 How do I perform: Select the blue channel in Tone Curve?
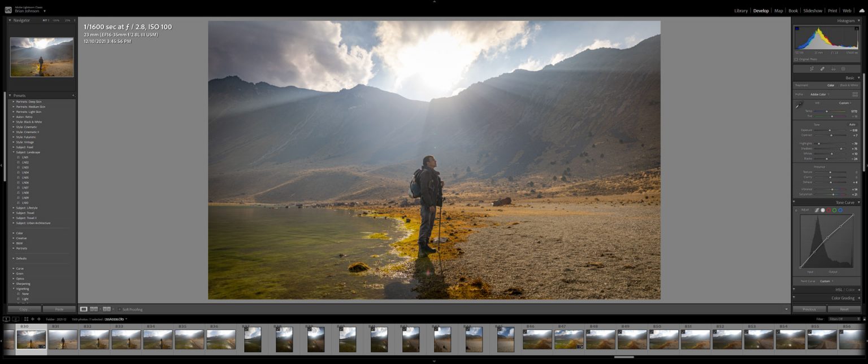tap(840, 210)
